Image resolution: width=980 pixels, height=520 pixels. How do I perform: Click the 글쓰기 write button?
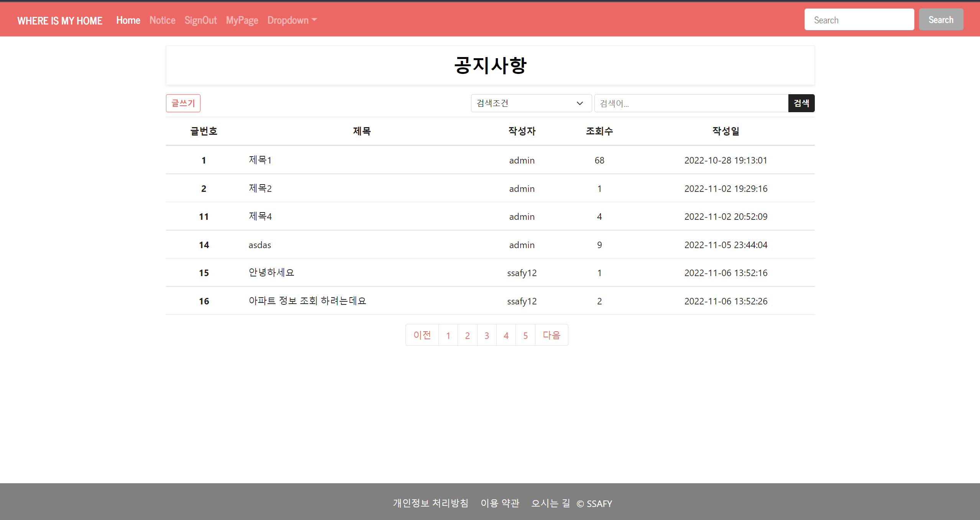[x=183, y=103]
